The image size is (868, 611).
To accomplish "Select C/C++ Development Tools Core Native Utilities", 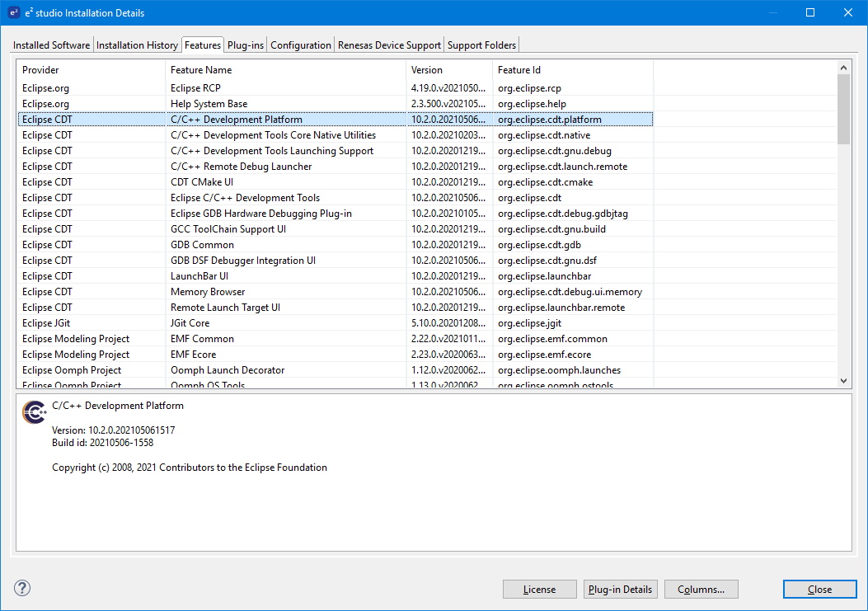I will 335,135.
